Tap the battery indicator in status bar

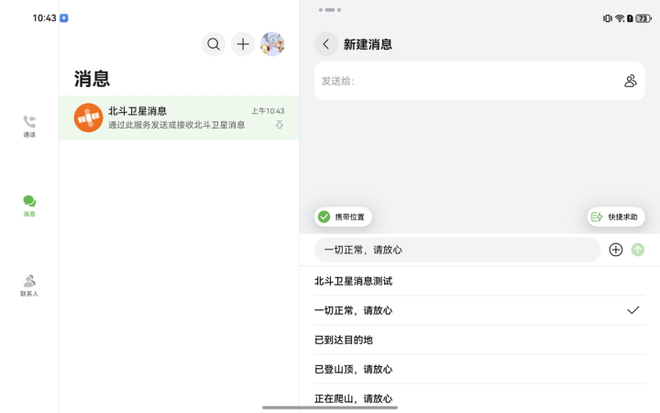pos(643,18)
